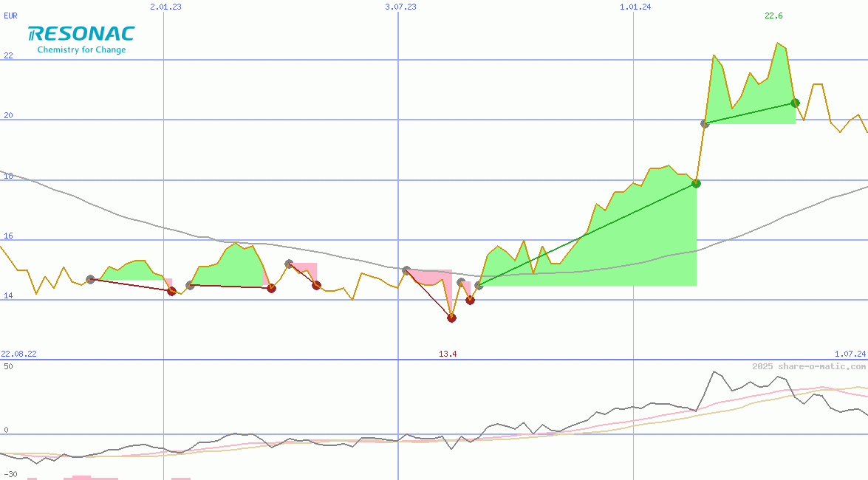The image size is (868, 480).
Task: Click the red exit marker just after 2.01.23
Action: 171,291
